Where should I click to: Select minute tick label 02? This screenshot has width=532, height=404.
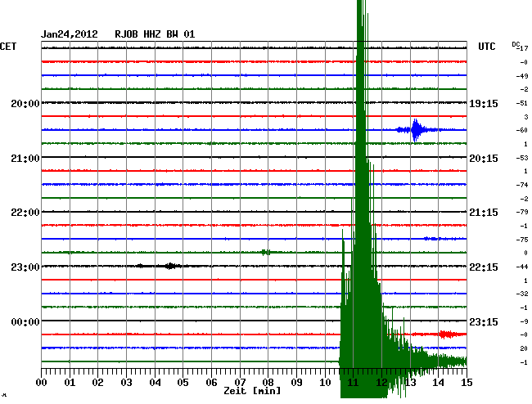tap(97, 383)
